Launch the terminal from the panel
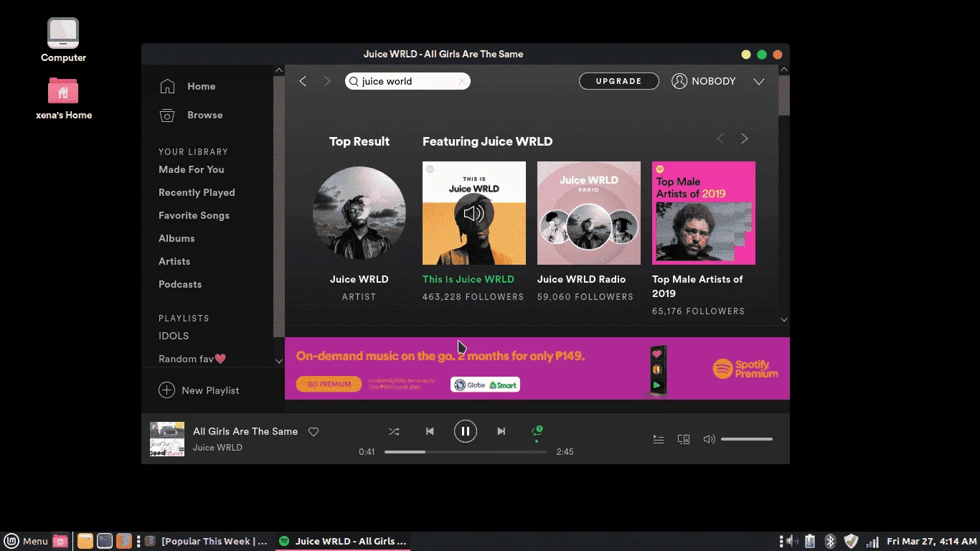Screen dimensions: 980x551 105,541
